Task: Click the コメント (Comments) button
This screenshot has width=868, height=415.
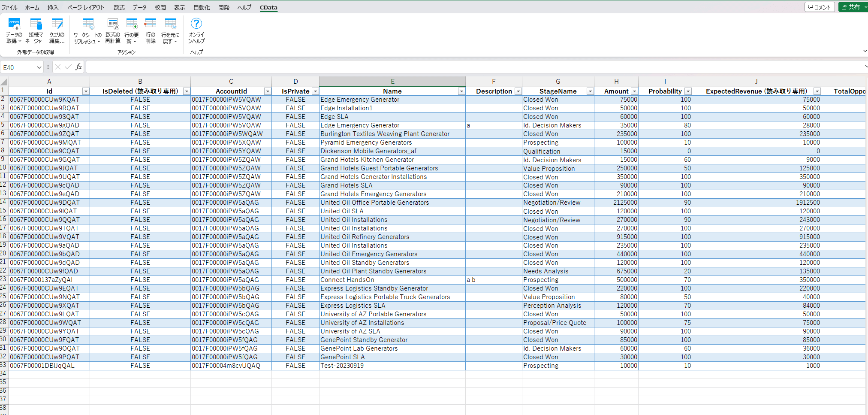Action: tap(819, 7)
